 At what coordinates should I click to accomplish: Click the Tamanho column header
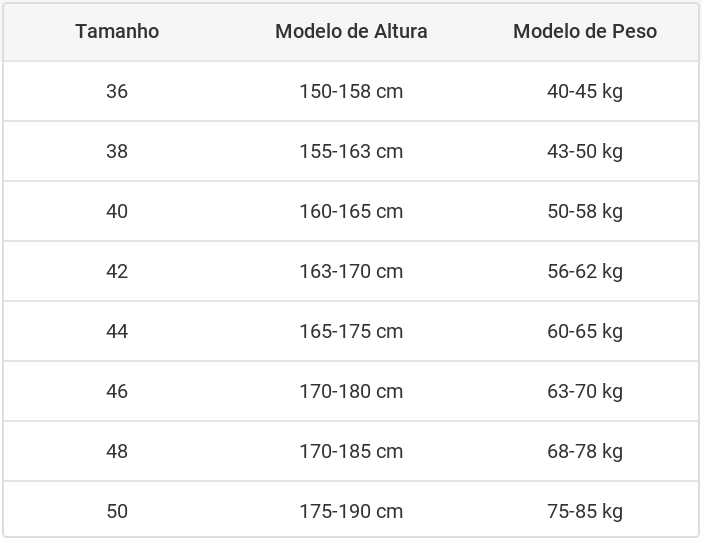coord(117,31)
